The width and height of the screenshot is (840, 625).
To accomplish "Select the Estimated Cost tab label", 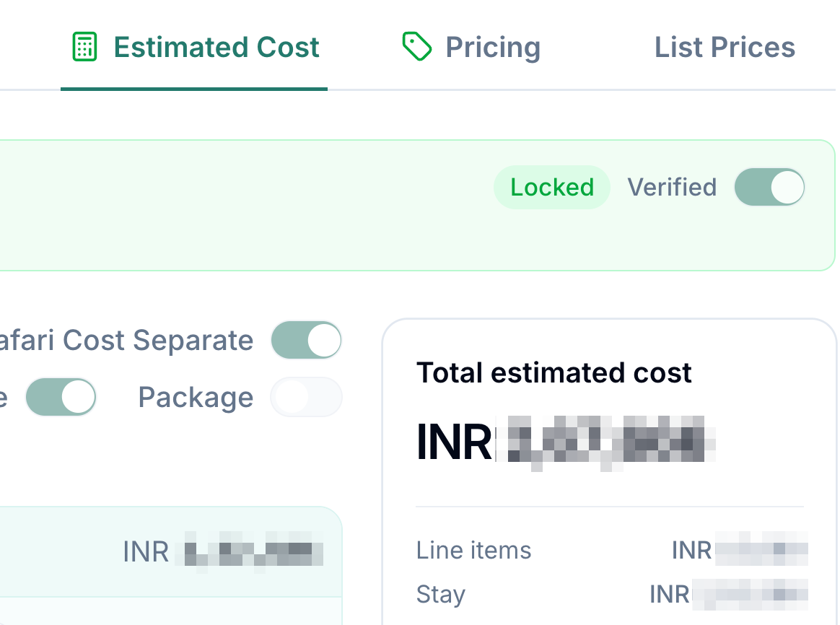I will (216, 47).
